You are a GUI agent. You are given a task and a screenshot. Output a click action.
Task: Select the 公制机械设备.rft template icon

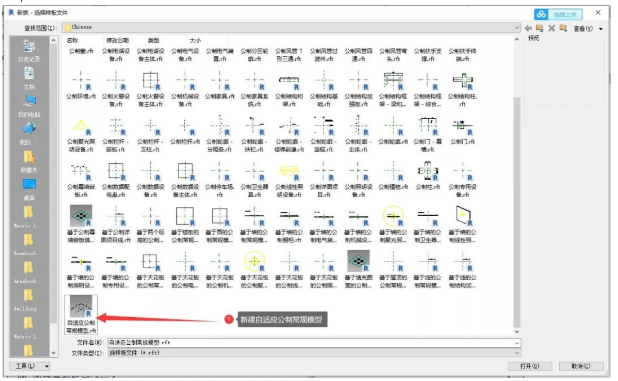click(x=185, y=81)
